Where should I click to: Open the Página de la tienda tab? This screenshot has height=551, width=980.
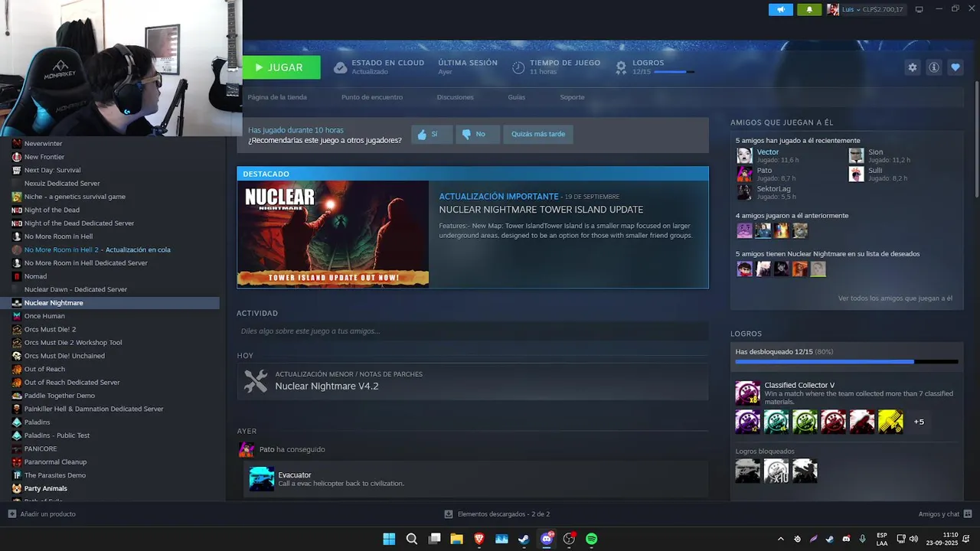[x=277, y=97]
